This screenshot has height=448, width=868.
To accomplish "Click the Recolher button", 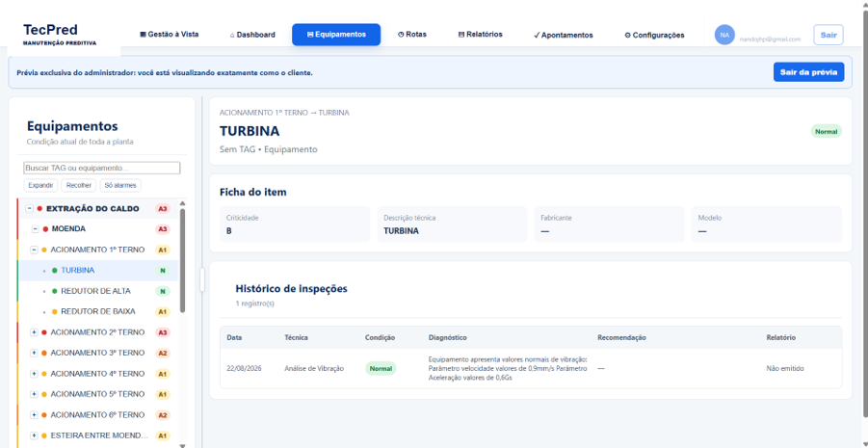I will pyautogui.click(x=79, y=186).
